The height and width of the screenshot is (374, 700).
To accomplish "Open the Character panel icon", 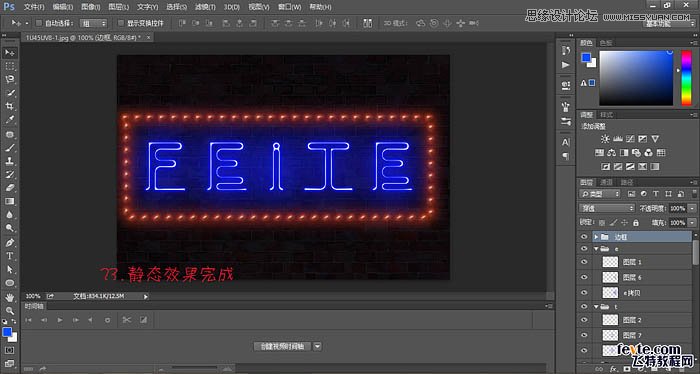I will point(566,142).
